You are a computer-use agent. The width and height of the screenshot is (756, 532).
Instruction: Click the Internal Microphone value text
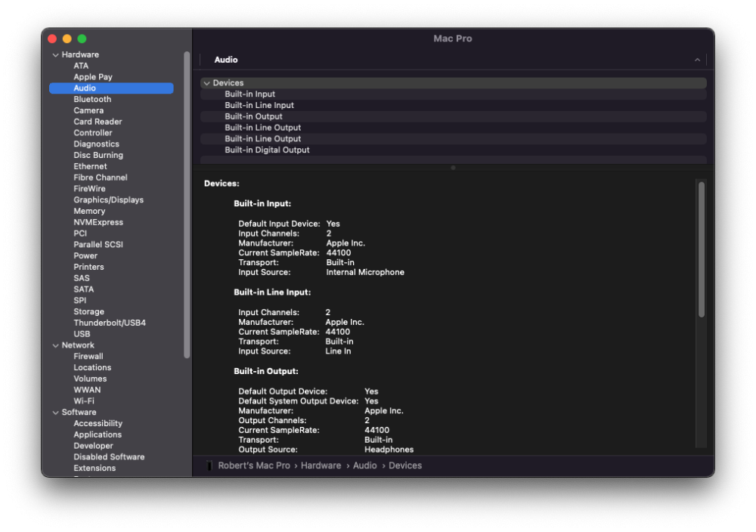(x=365, y=273)
